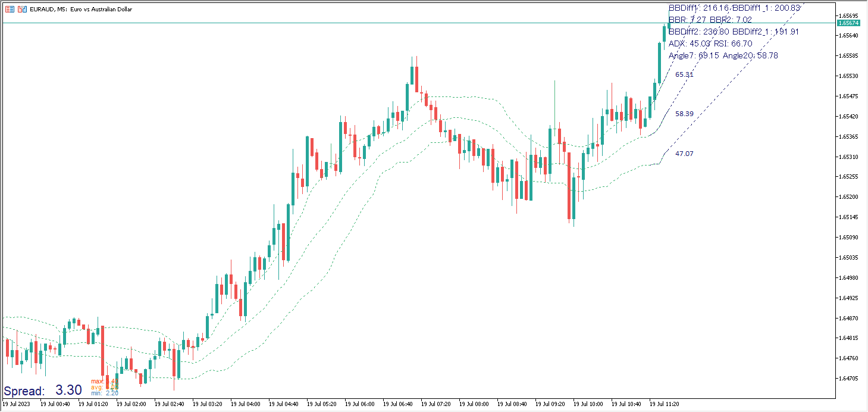The height and width of the screenshot is (412, 868).
Task: Click the angle label 47.07
Action: pos(684,154)
